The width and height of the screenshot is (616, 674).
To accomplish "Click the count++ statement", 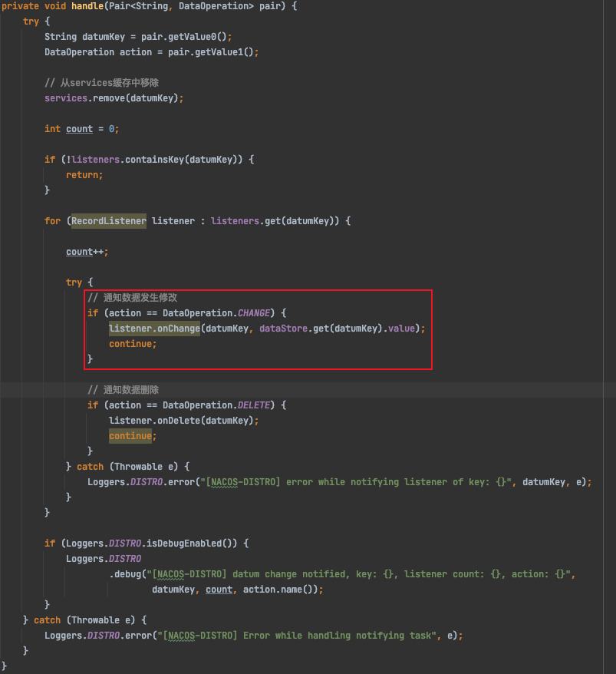I will click(x=87, y=252).
